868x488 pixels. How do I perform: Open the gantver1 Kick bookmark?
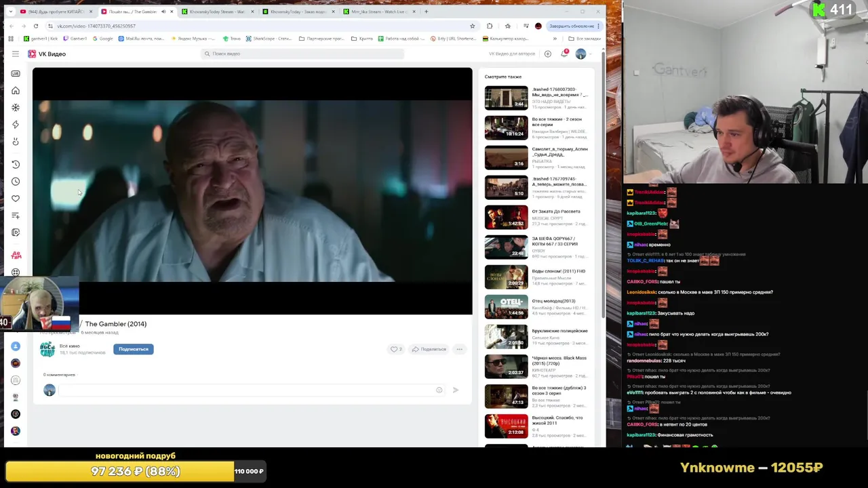click(x=40, y=39)
